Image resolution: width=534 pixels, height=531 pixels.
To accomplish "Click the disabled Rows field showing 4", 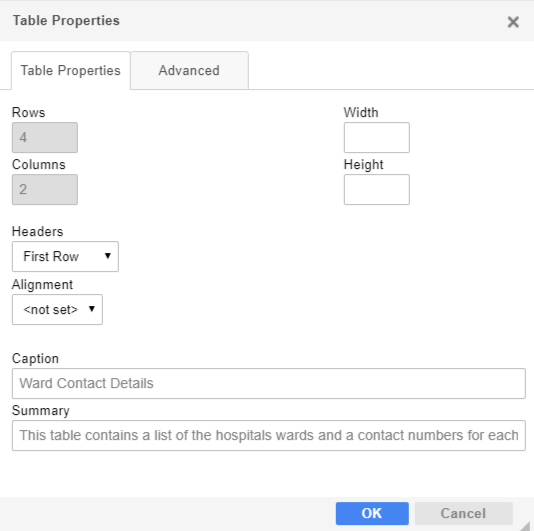I will click(45, 138).
